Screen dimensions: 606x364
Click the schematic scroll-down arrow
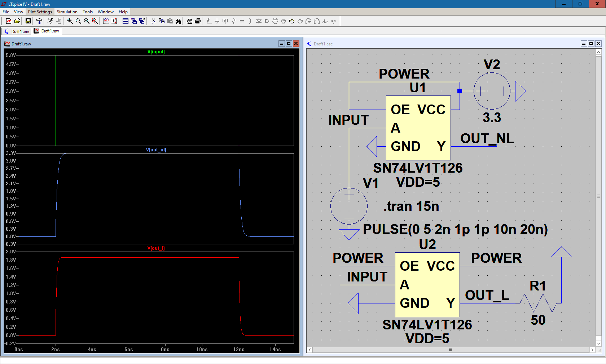(x=598, y=343)
